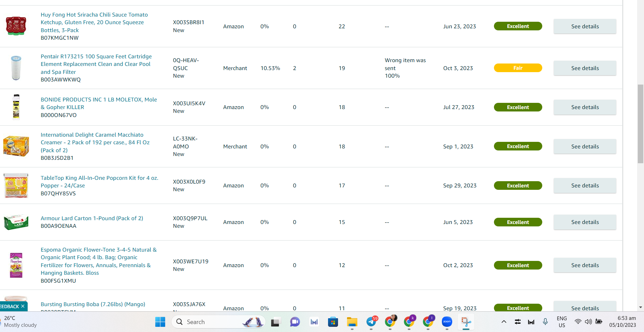
Task: Click Excellent badge for Armour Lard
Action: [518, 222]
